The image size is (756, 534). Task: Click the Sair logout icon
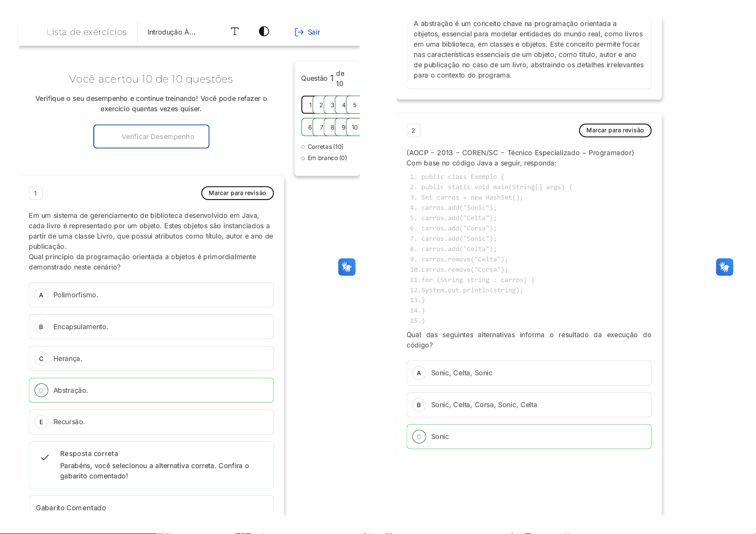click(x=299, y=32)
